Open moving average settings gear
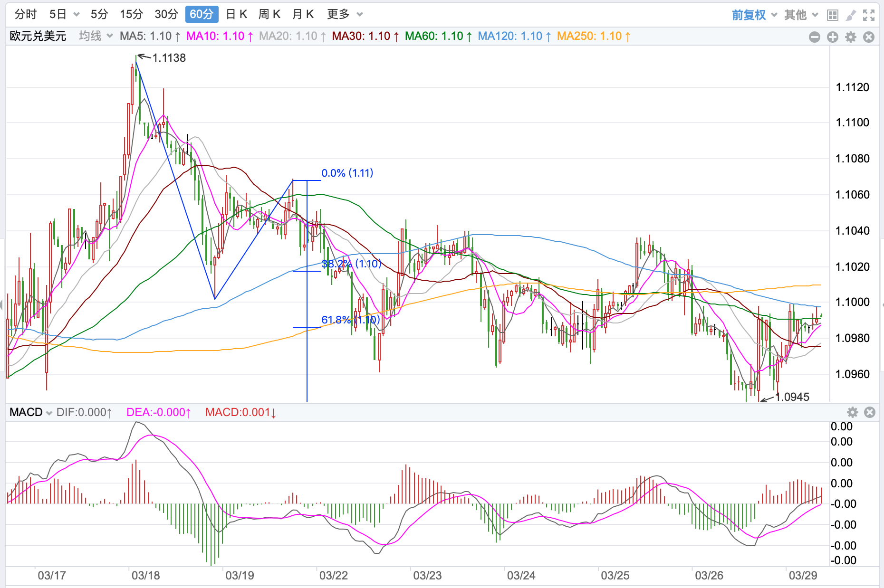884x588 pixels. tap(851, 37)
